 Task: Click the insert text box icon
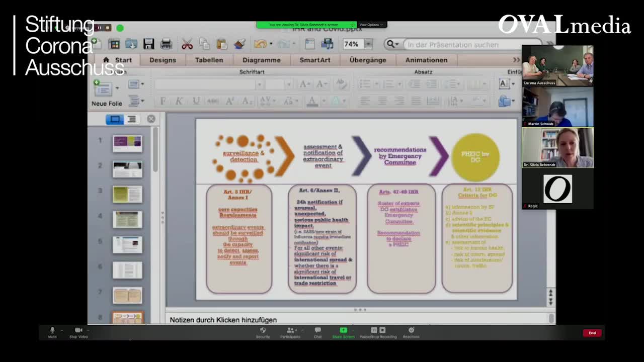[x=504, y=84]
